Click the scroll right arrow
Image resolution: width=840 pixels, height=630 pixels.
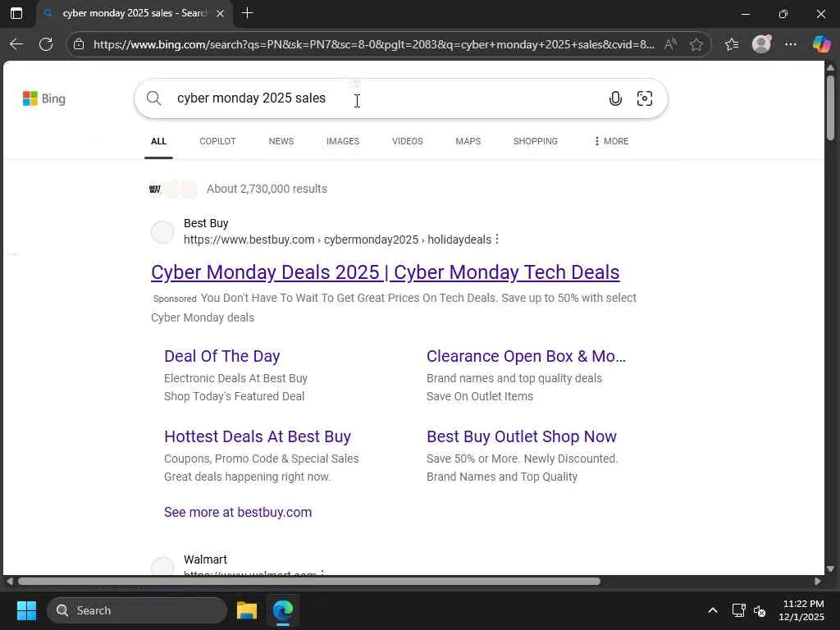coord(817,582)
